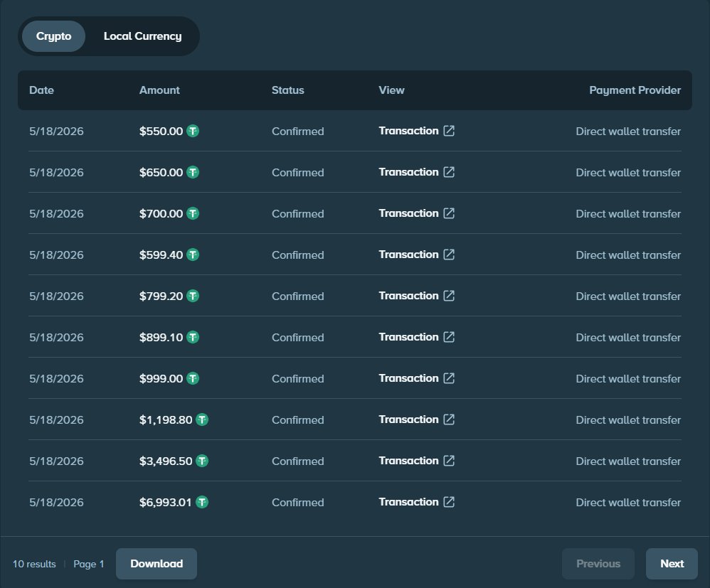This screenshot has width=710, height=588.
Task: Click the 5/18/2026 date in the $799.20 row
Action: (x=57, y=296)
